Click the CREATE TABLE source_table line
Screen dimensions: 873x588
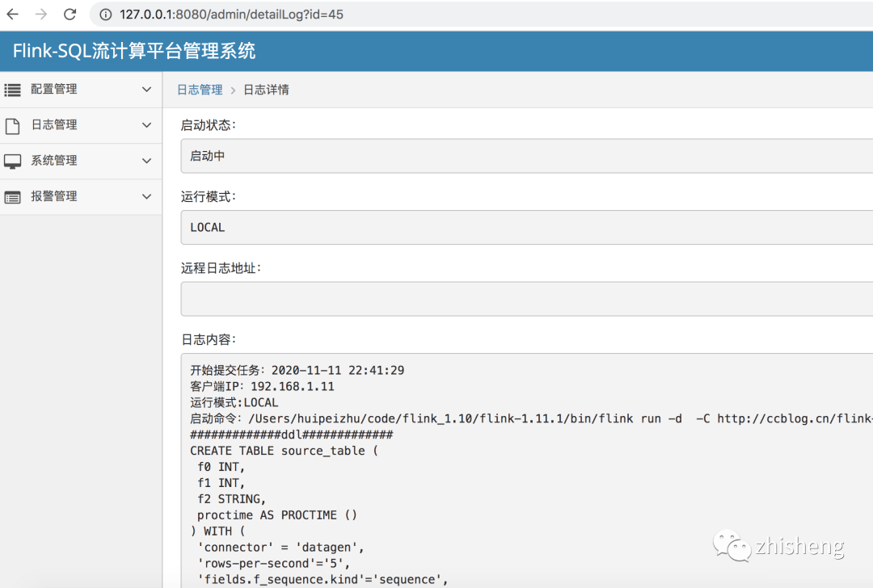click(x=284, y=451)
